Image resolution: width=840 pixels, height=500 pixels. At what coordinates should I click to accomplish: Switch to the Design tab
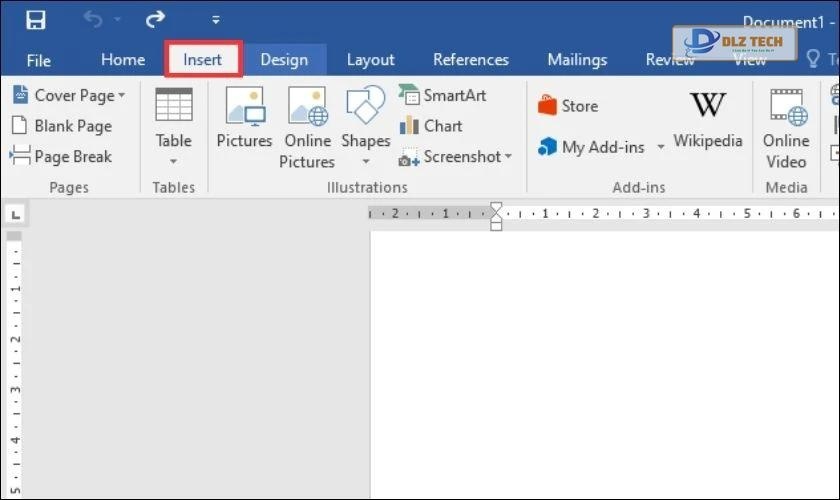284,60
